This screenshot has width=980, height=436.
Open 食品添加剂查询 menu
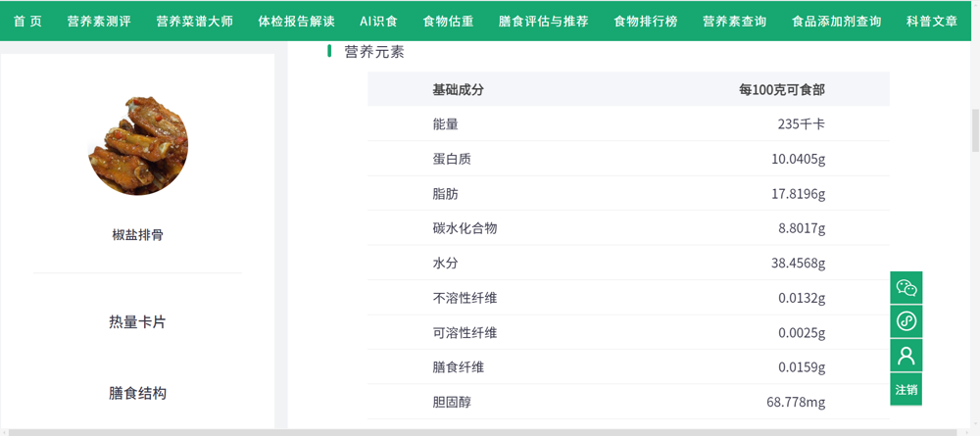[836, 21]
